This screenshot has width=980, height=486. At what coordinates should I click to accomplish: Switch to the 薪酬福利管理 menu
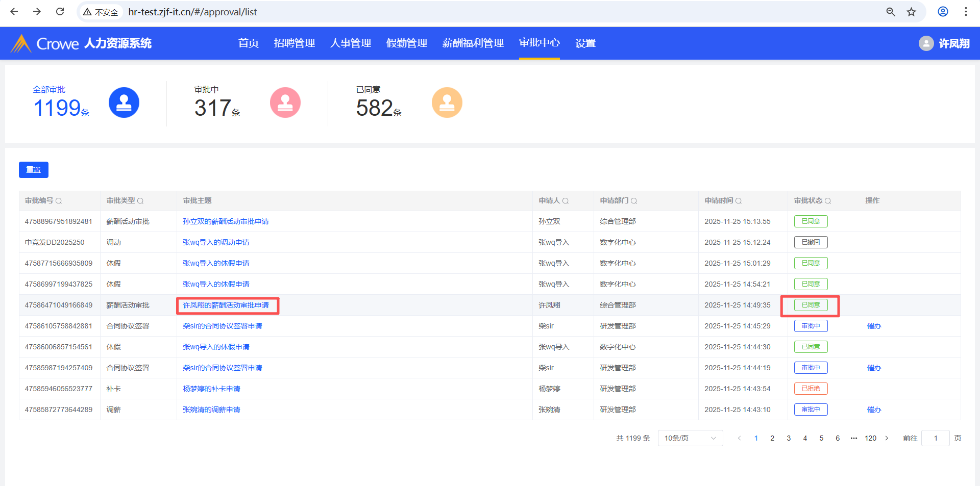tap(473, 43)
